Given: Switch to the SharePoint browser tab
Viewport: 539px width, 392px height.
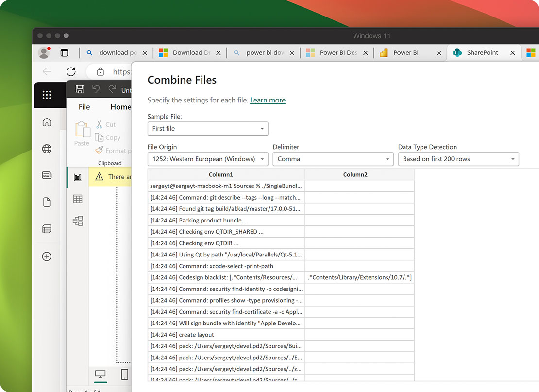Looking at the screenshot, I should click(x=482, y=53).
